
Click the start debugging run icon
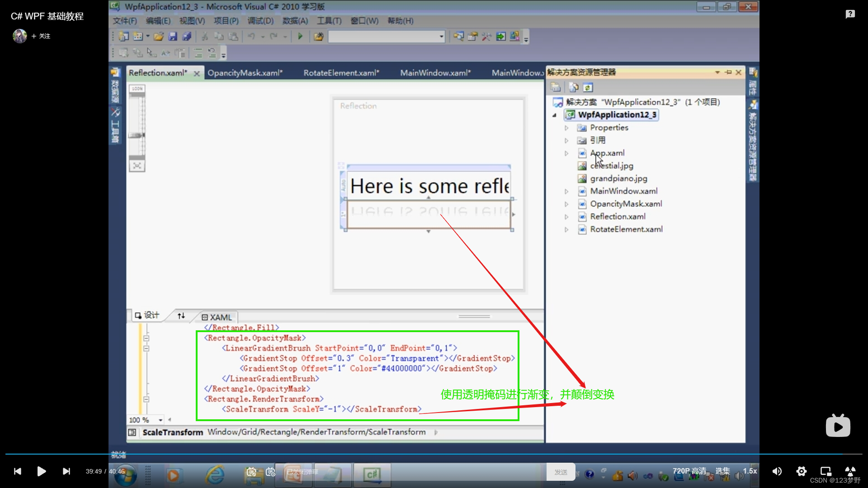click(x=300, y=36)
